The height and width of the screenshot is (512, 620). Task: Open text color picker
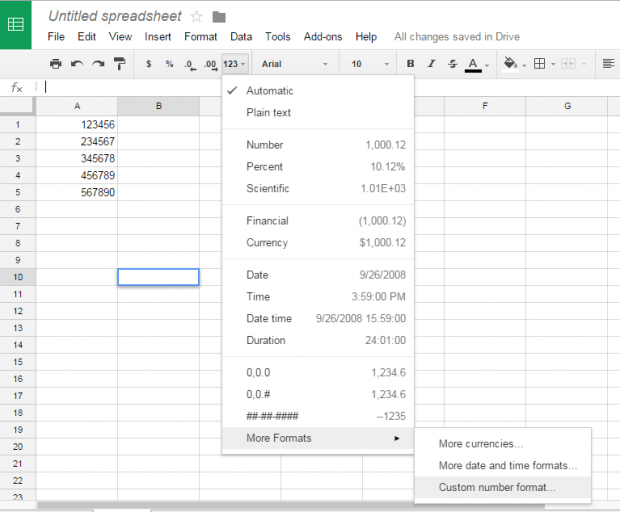click(x=473, y=65)
